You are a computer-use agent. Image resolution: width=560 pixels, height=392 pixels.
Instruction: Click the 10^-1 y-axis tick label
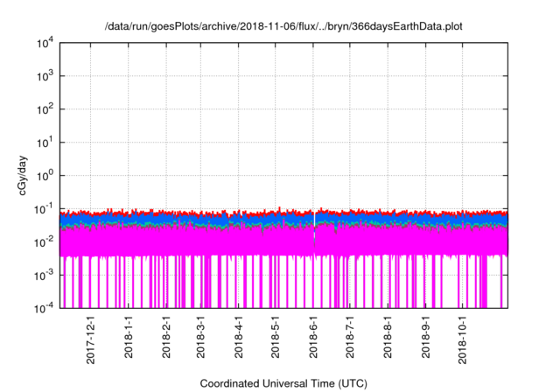[x=44, y=209]
